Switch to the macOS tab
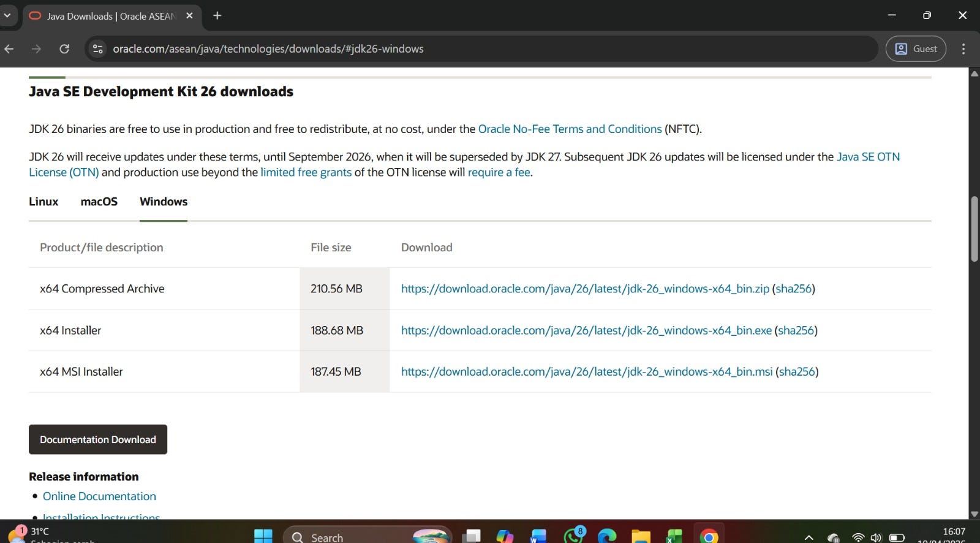 99,202
